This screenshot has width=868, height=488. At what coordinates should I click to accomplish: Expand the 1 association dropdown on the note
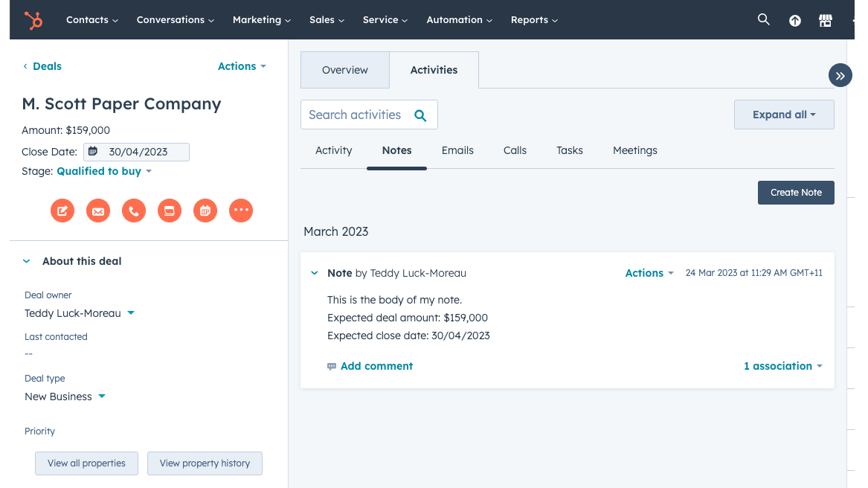782,366
